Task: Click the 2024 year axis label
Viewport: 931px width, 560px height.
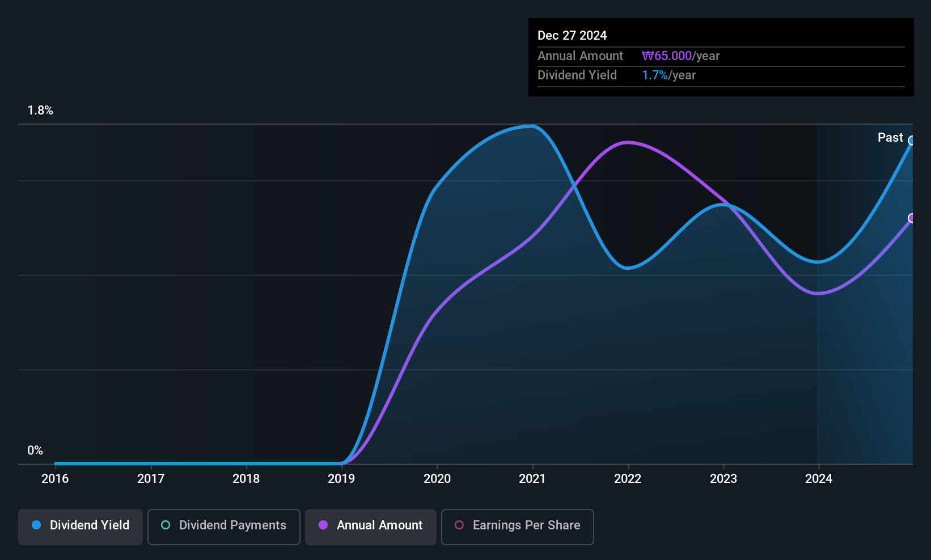Action: 819,479
